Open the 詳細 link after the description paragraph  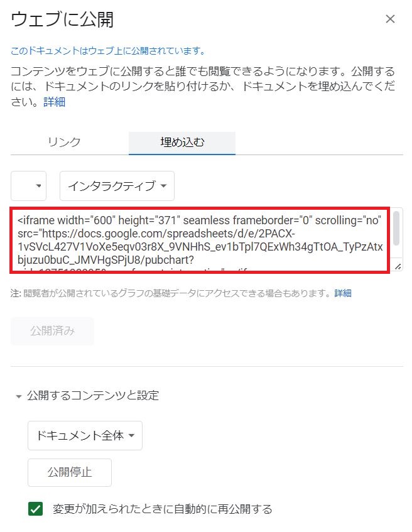point(54,102)
